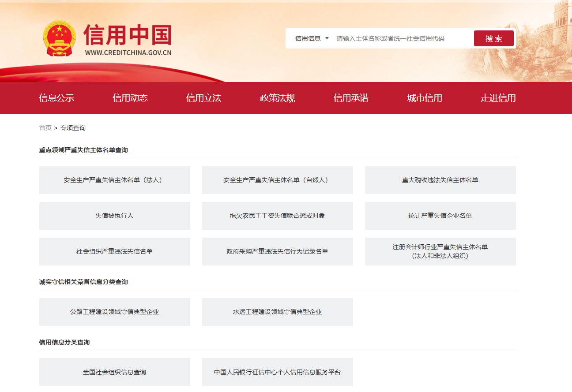
Task: Click the national emblem logo icon
Action: [60, 39]
